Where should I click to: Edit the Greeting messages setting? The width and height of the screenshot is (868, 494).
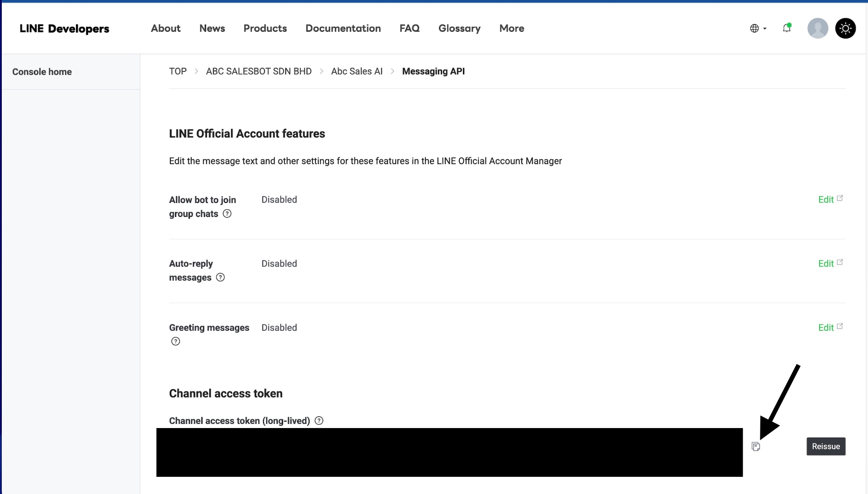(x=826, y=328)
